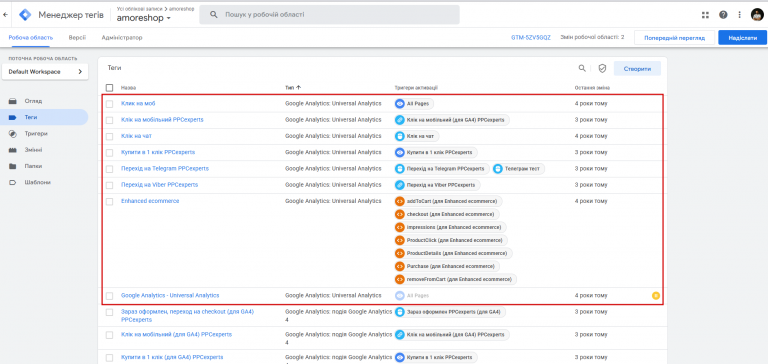Switch to the Адміністратор tab

122,37
